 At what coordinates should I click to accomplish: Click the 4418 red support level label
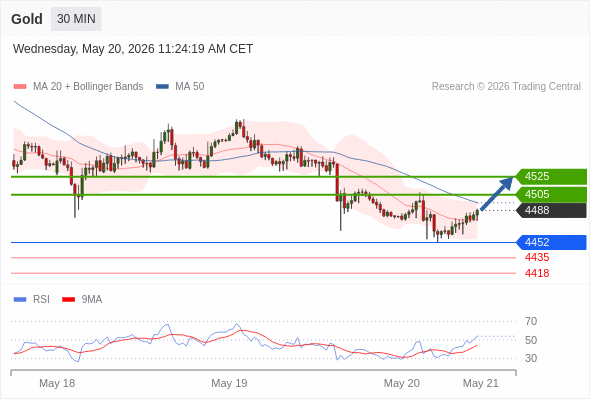pyautogui.click(x=537, y=274)
